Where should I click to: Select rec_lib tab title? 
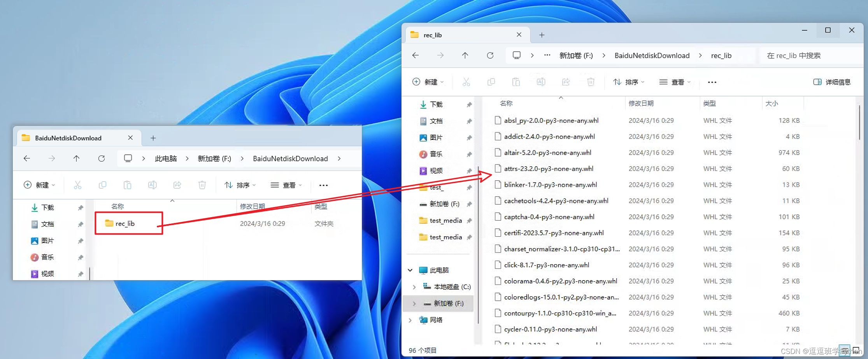(433, 35)
